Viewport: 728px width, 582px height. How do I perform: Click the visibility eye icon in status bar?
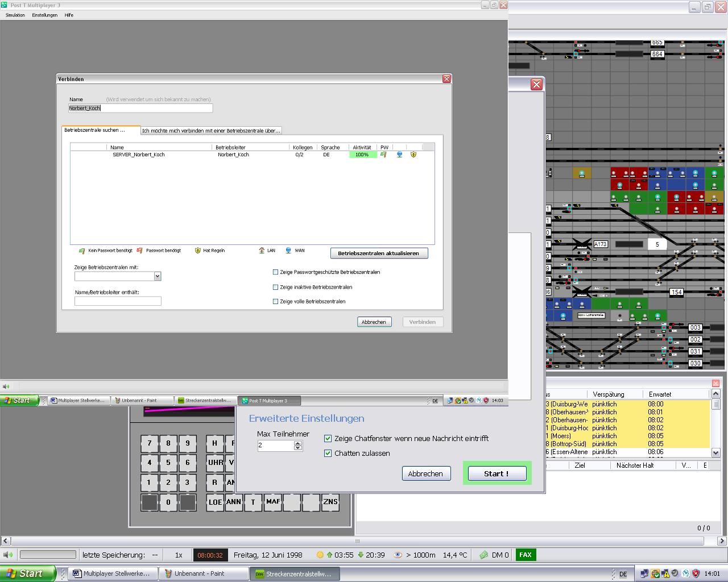coord(398,555)
